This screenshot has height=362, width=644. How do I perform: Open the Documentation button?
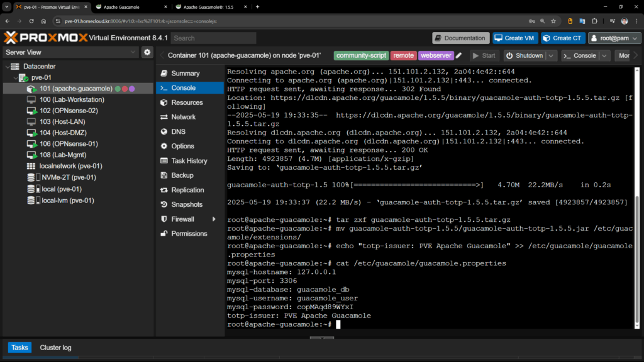460,38
